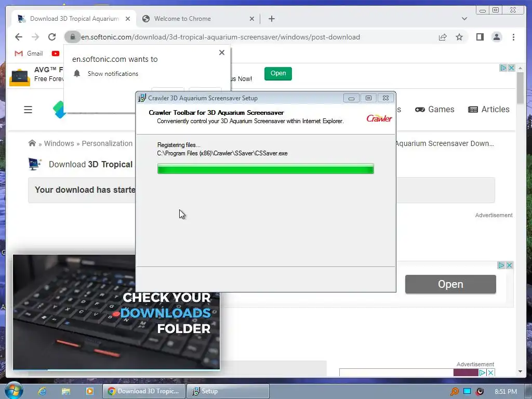Click the gray Open ad button
The height and width of the screenshot is (399, 532).
tap(450, 284)
